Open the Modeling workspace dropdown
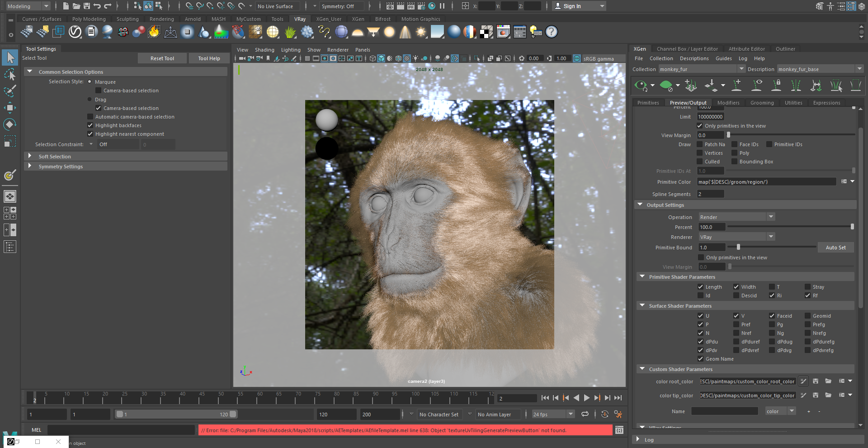868x448 pixels. tap(28, 6)
